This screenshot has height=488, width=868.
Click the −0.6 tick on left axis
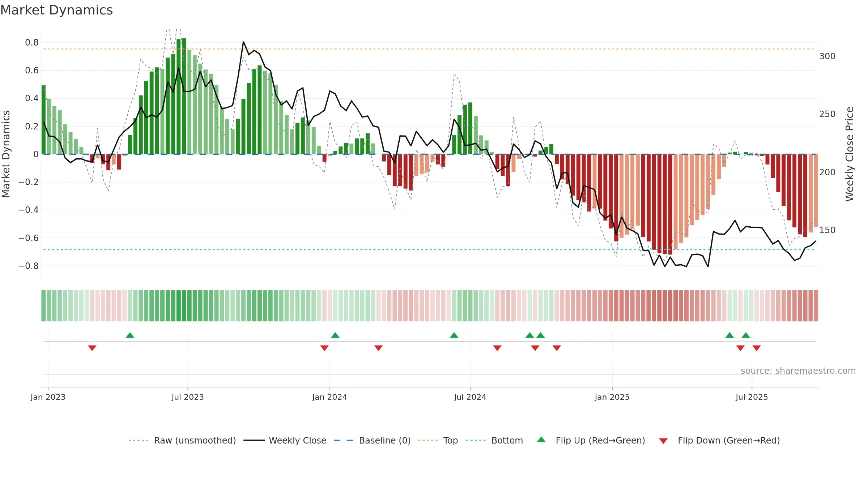click(29, 238)
